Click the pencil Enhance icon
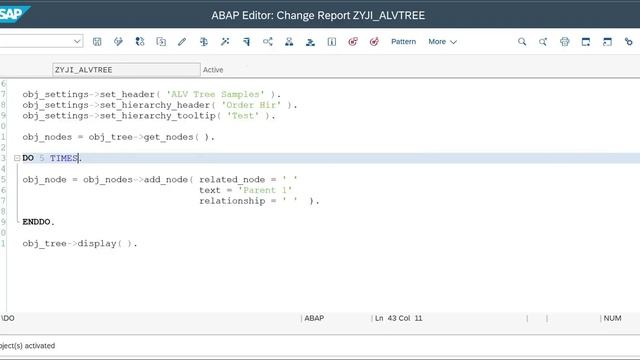The image size is (640, 360). [182, 42]
